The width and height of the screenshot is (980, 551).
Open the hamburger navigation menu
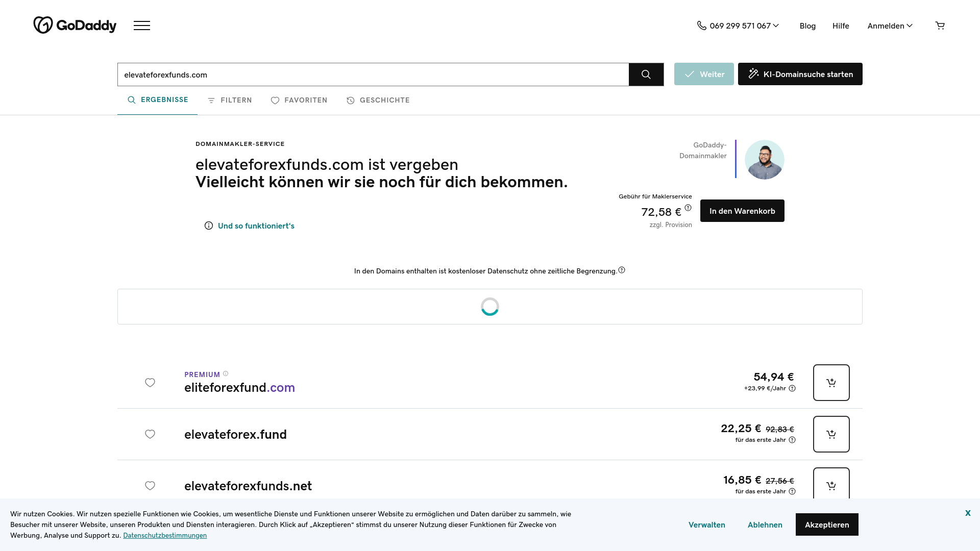coord(142,26)
